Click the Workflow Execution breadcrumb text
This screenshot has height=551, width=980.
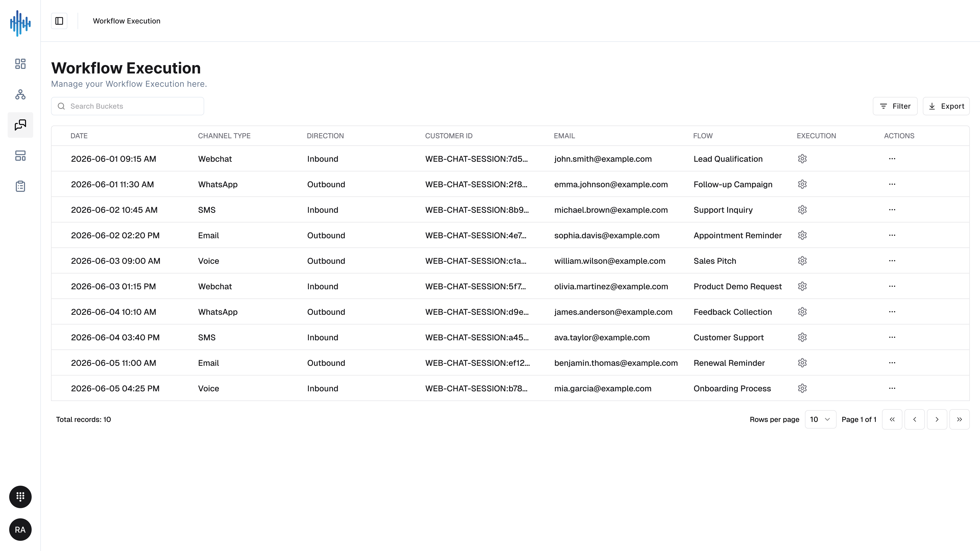tap(127, 21)
